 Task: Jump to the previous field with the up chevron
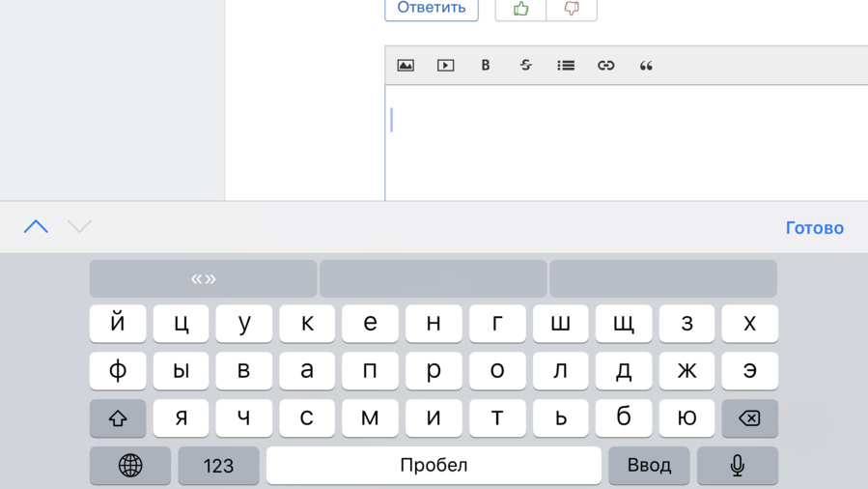coord(36,226)
